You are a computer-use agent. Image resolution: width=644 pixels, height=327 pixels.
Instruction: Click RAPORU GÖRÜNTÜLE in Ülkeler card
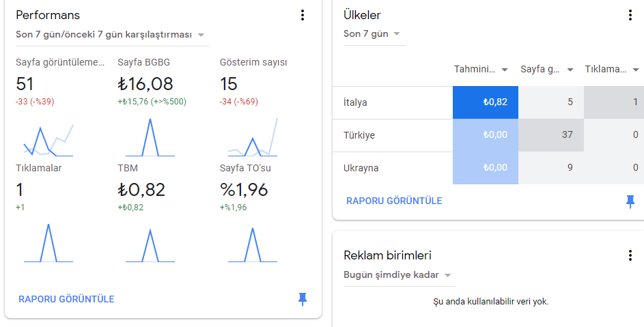pyautogui.click(x=394, y=201)
